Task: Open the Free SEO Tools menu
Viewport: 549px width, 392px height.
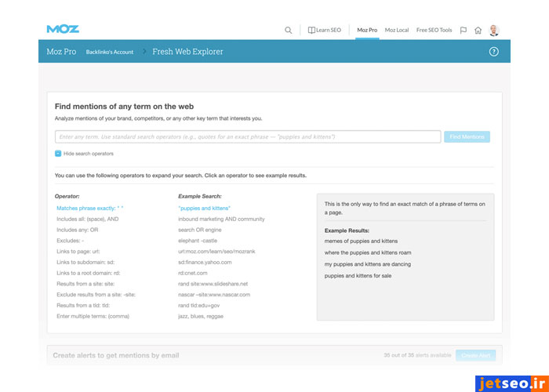Action: tap(434, 30)
